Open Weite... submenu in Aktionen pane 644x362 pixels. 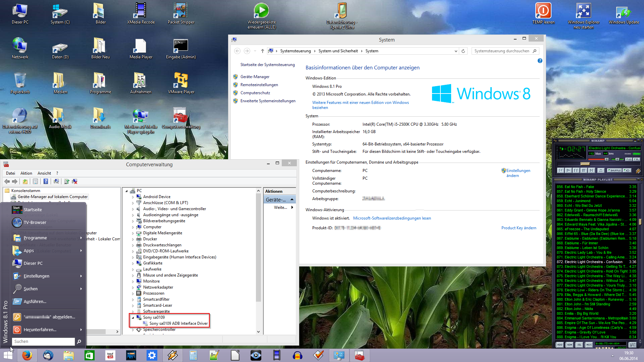[x=283, y=207]
